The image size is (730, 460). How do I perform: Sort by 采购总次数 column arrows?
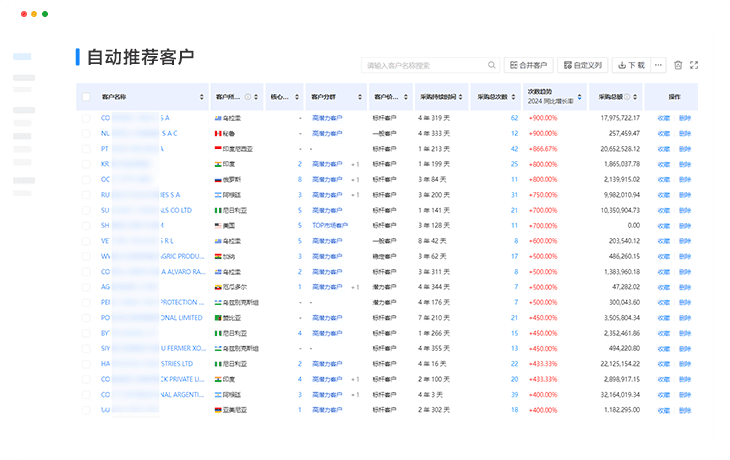(514, 97)
